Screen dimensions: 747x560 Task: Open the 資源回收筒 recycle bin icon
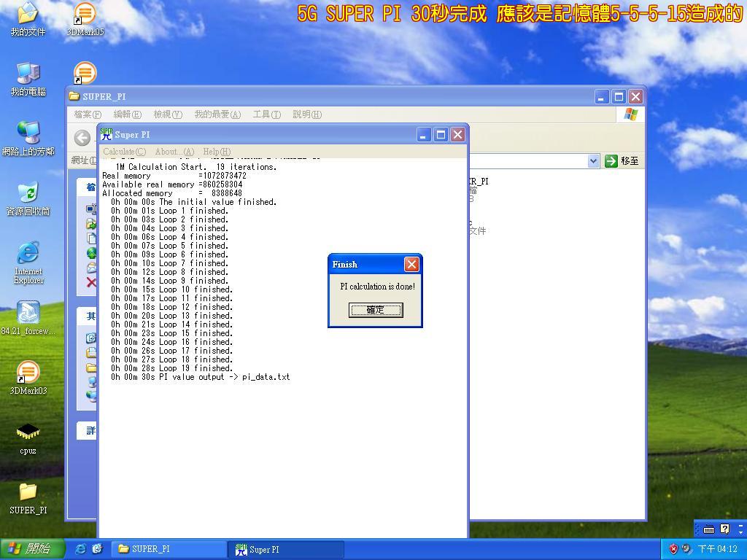tap(28, 198)
